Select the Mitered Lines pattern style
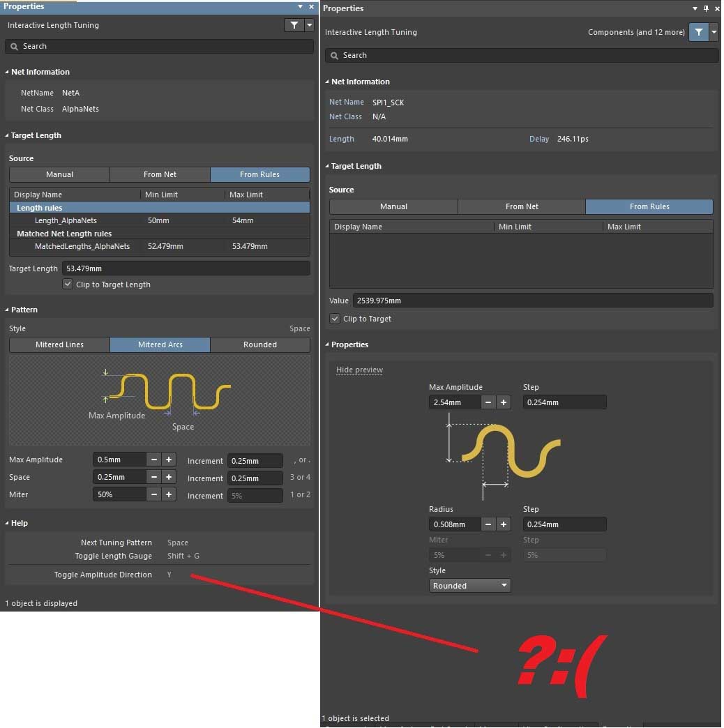 [x=59, y=344]
